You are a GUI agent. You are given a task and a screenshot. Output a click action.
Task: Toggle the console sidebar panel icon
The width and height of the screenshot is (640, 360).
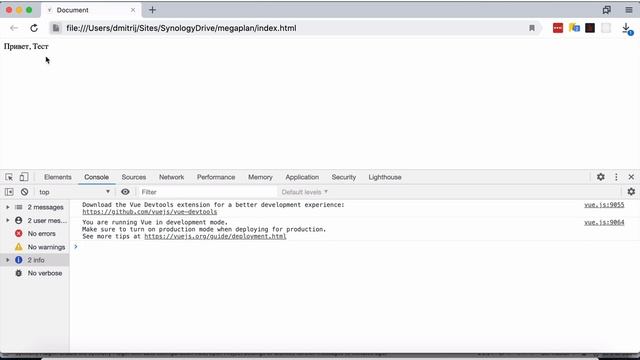point(9,192)
